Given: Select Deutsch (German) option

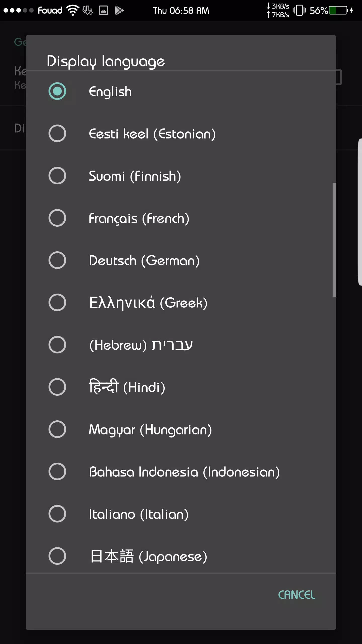Looking at the screenshot, I should [181, 260].
